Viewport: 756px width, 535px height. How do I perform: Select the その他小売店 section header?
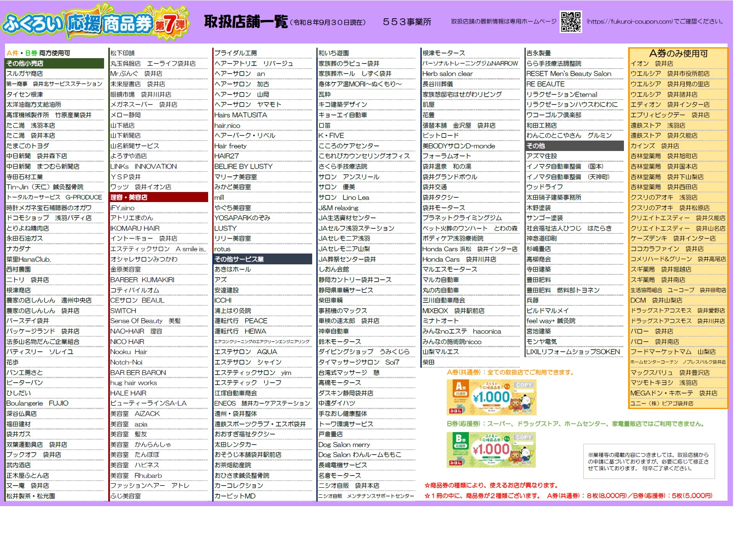[x=55, y=64]
